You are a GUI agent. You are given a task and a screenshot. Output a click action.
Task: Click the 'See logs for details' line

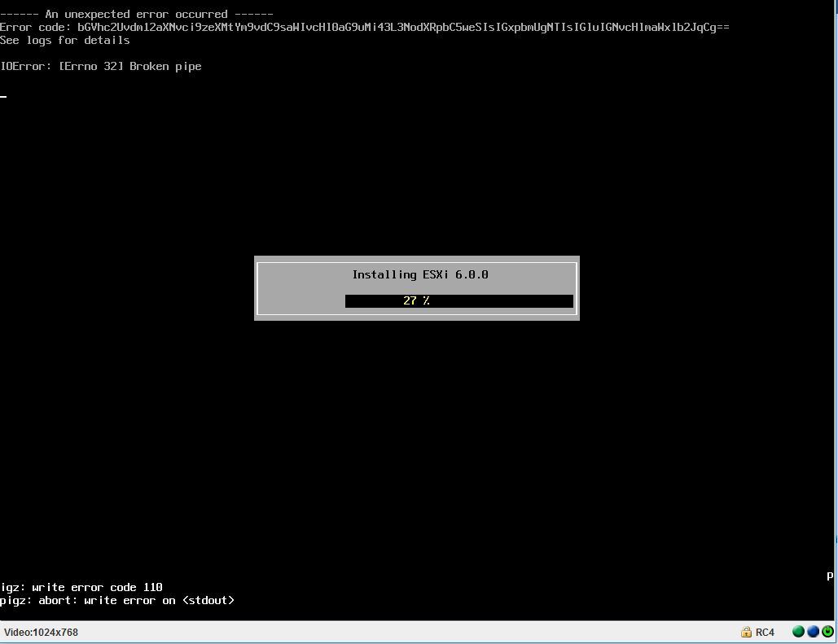click(x=64, y=41)
